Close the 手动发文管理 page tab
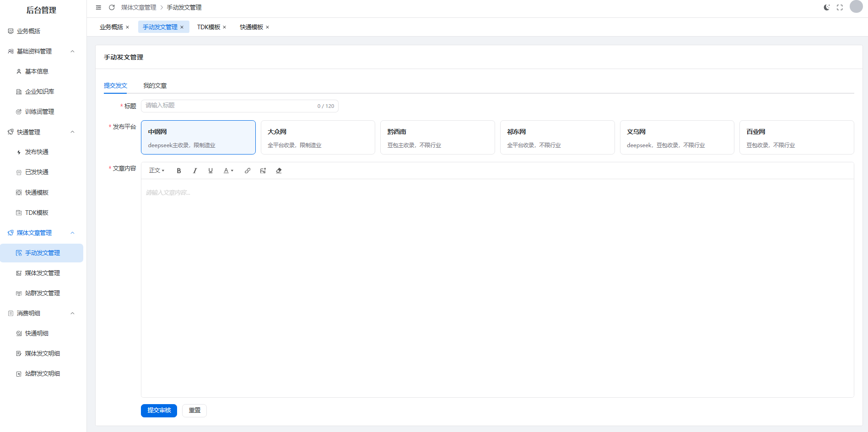 click(x=182, y=27)
